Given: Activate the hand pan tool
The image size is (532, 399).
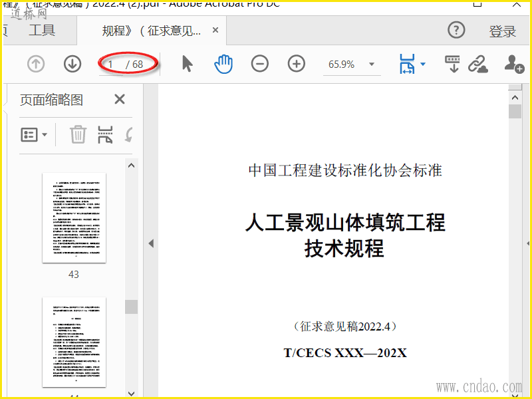Looking at the screenshot, I should [x=223, y=65].
